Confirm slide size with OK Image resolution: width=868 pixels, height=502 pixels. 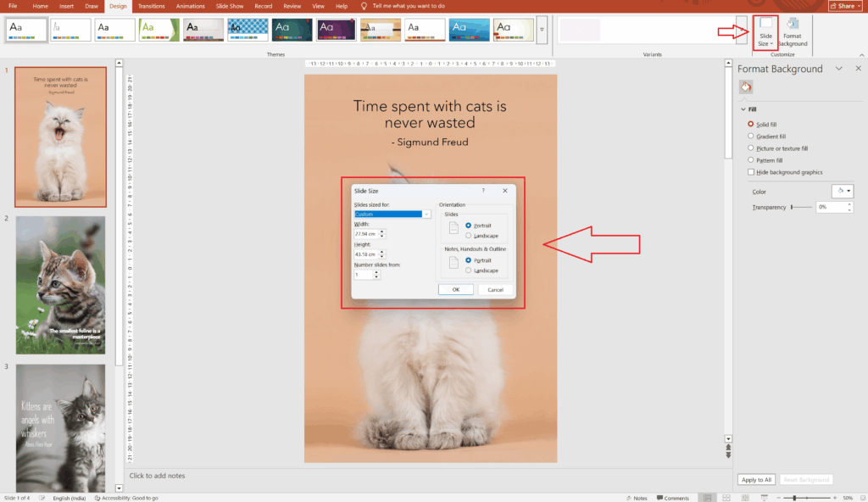click(456, 289)
